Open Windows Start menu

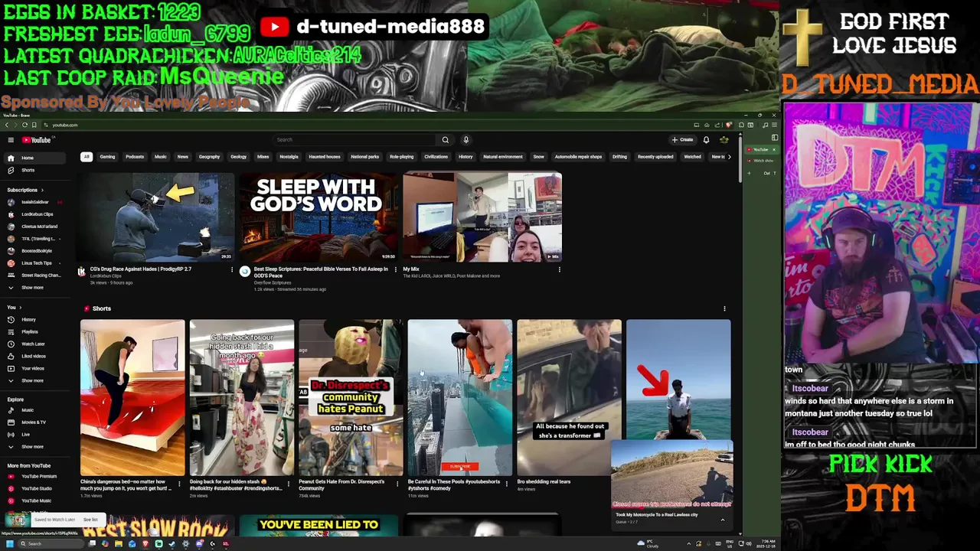click(x=9, y=544)
